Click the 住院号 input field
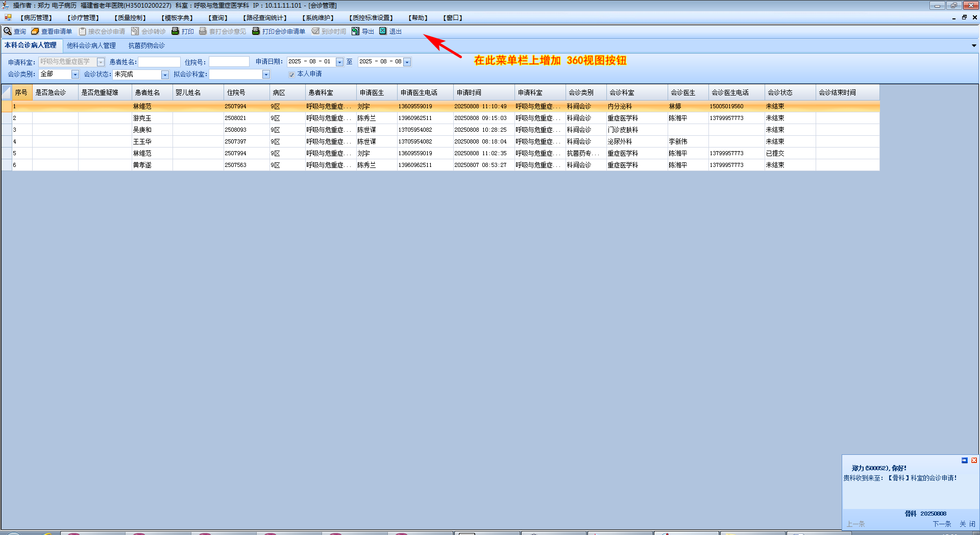The width and height of the screenshot is (980, 535). [x=229, y=62]
